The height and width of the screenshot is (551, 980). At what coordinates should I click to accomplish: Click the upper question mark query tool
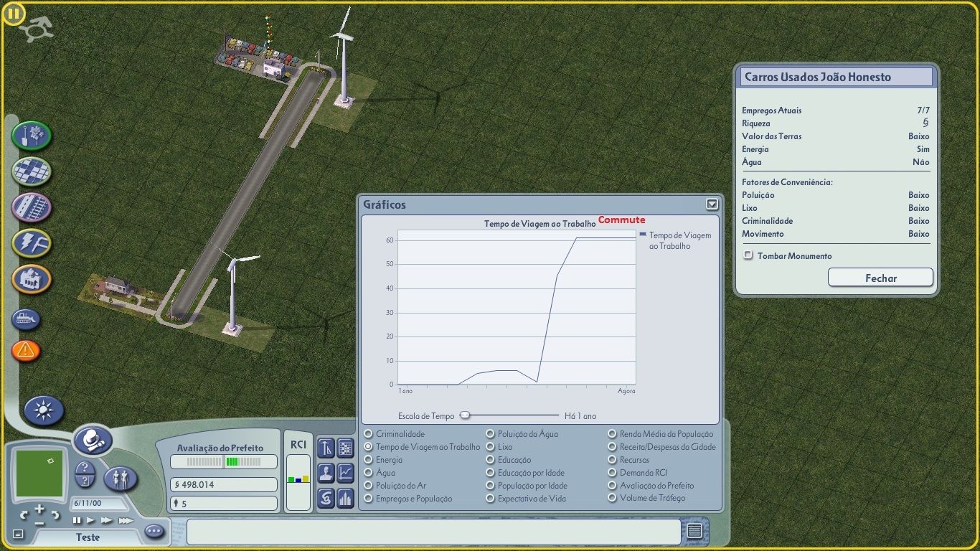point(85,468)
